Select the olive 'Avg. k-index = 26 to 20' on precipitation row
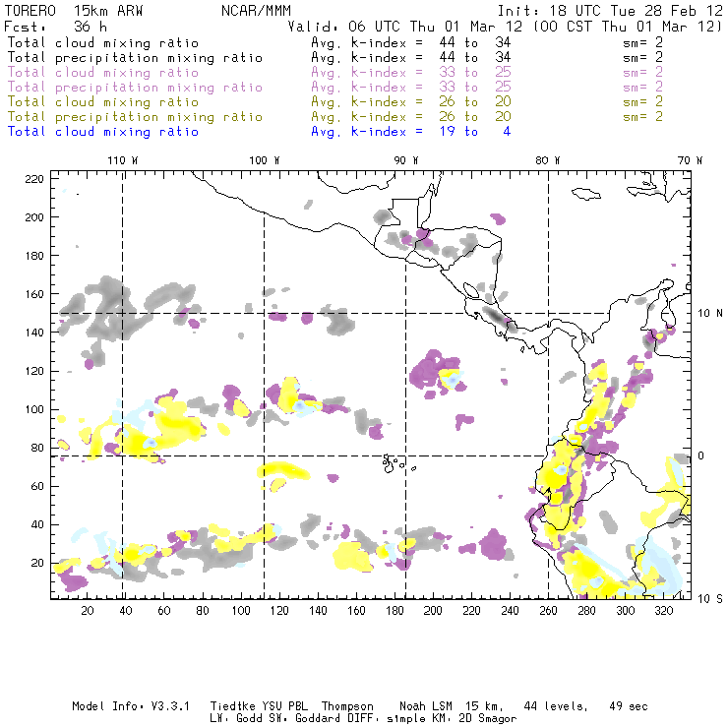This screenshot has width=728, height=728. click(x=411, y=116)
